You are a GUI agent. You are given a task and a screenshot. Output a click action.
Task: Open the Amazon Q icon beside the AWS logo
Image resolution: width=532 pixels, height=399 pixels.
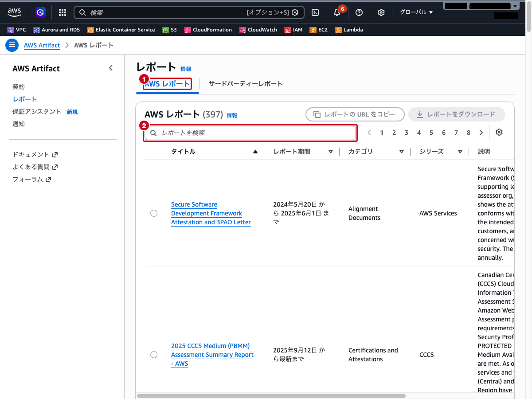40,12
